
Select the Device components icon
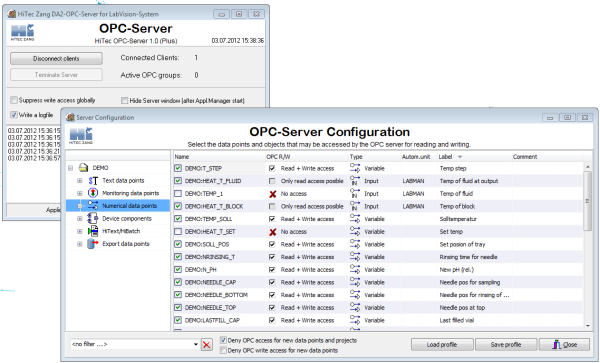pyautogui.click(x=93, y=218)
